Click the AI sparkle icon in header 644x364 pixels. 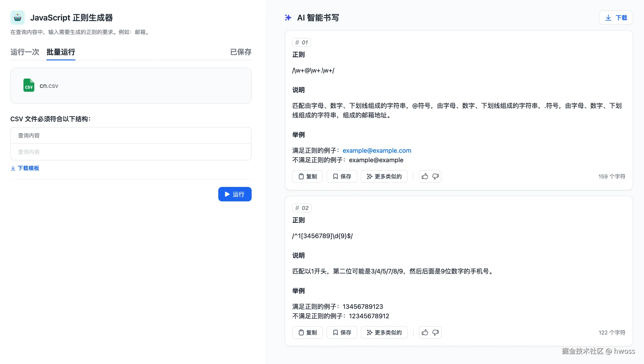pyautogui.click(x=288, y=18)
